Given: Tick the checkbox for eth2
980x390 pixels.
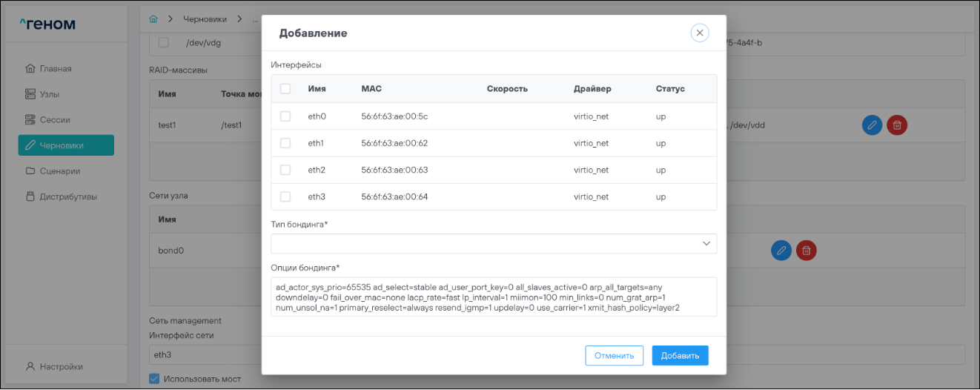Looking at the screenshot, I should (285, 170).
